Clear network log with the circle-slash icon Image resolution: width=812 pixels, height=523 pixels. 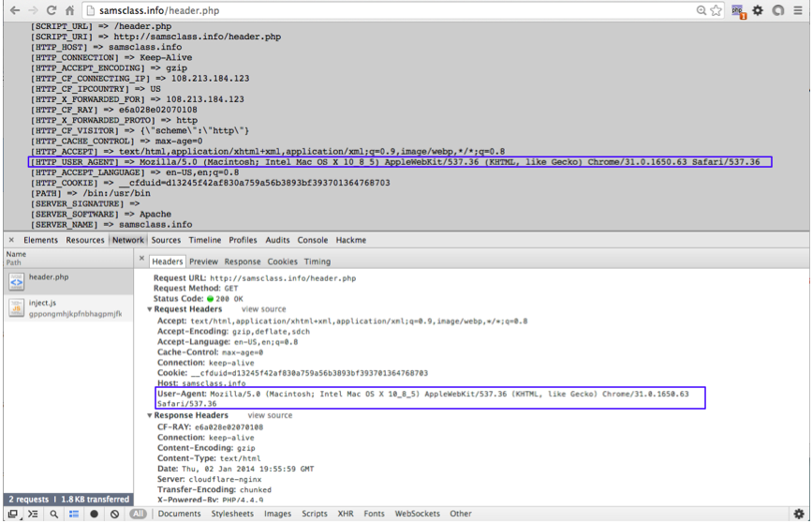(114, 514)
